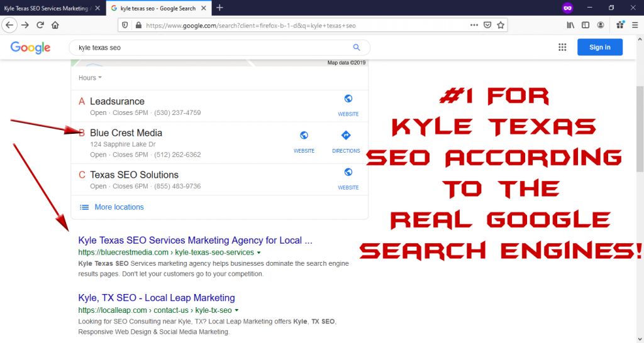Image resolution: width=644 pixels, height=343 pixels.
Task: Expand dropdown arrow next to bluecrestmedia.com URL
Action: pyautogui.click(x=259, y=253)
